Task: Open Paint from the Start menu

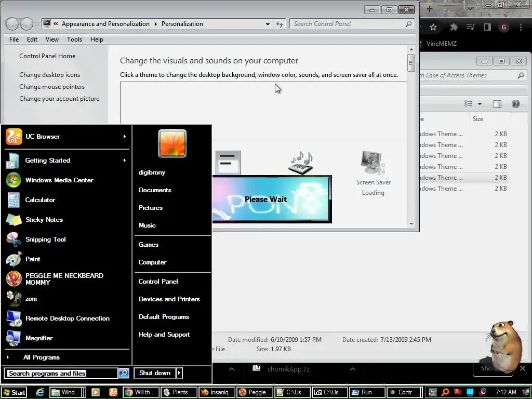Action: click(x=67, y=259)
